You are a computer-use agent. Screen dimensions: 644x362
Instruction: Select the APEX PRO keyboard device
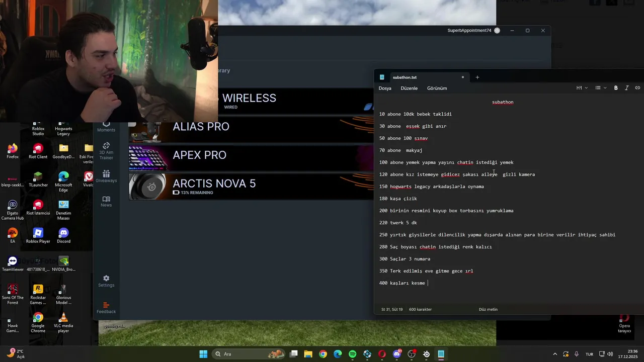(251, 158)
